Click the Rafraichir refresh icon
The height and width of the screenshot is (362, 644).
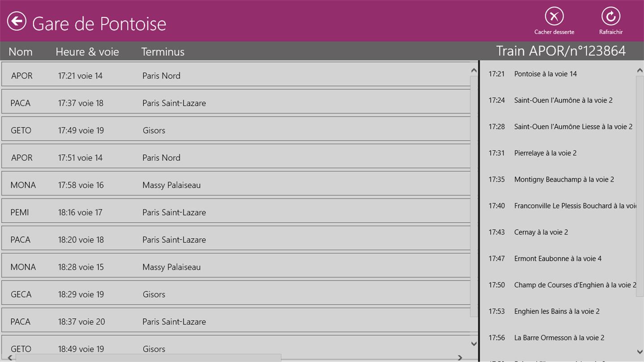pos(610,17)
